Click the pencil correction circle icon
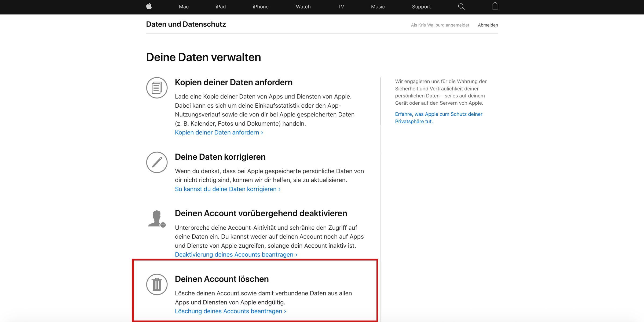The width and height of the screenshot is (644, 322). click(x=157, y=162)
